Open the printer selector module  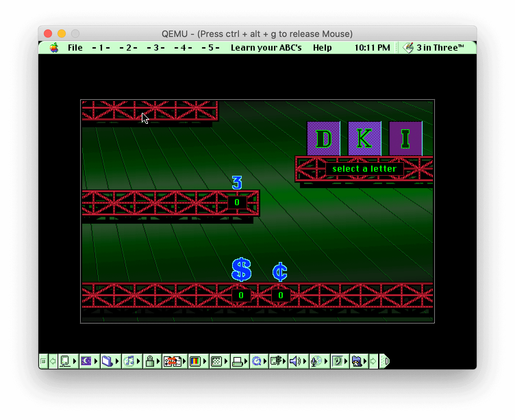click(240, 361)
